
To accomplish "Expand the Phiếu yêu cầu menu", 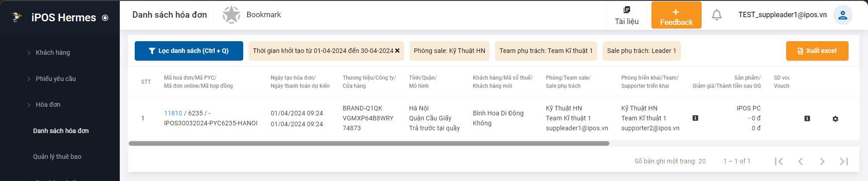I will (56, 79).
